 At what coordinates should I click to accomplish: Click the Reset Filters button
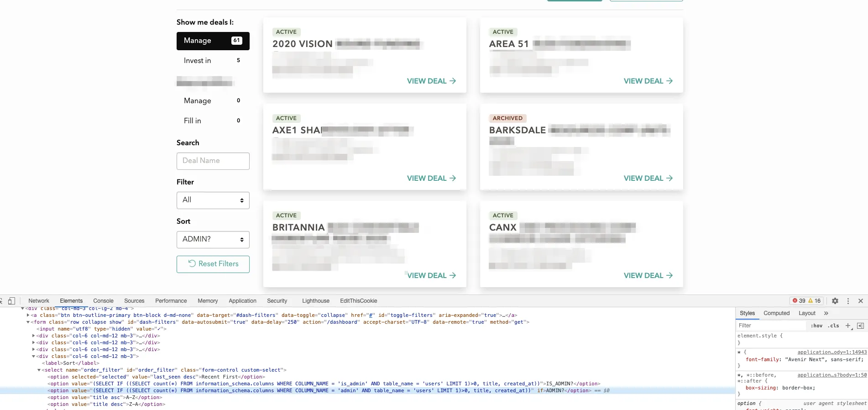pyautogui.click(x=213, y=264)
